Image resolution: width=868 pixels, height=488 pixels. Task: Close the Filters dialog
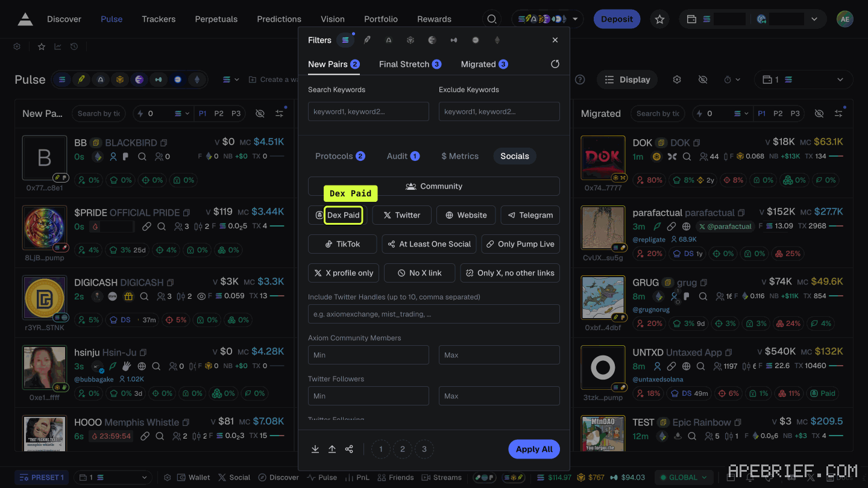pos(555,40)
